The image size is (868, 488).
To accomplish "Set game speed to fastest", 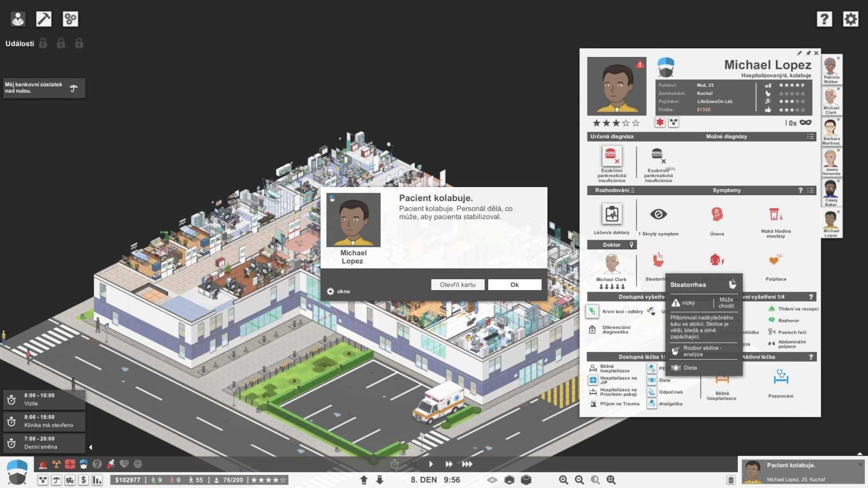I will pos(467,464).
